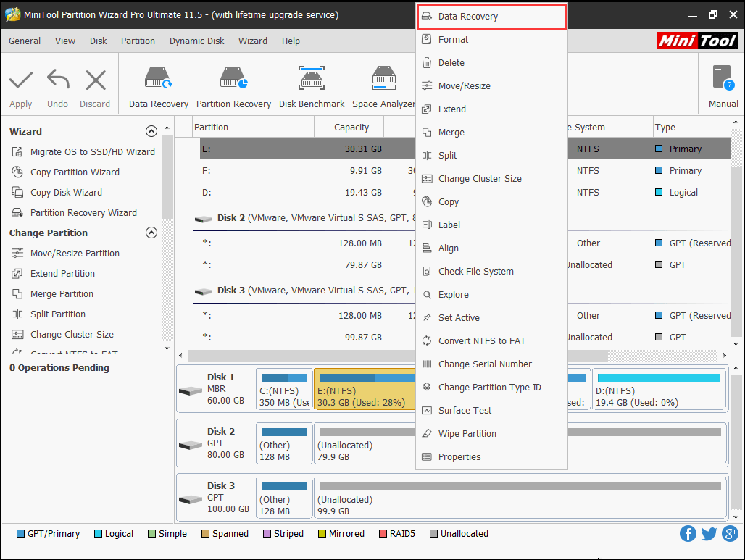
Task: Choose Change Partition Type ID
Action: pyautogui.click(x=492, y=388)
